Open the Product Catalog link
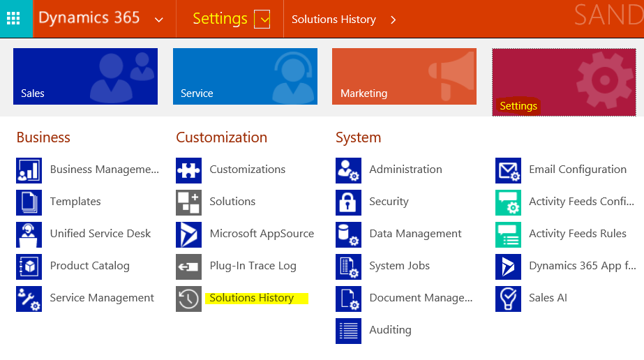This screenshot has width=644, height=360. 89,266
